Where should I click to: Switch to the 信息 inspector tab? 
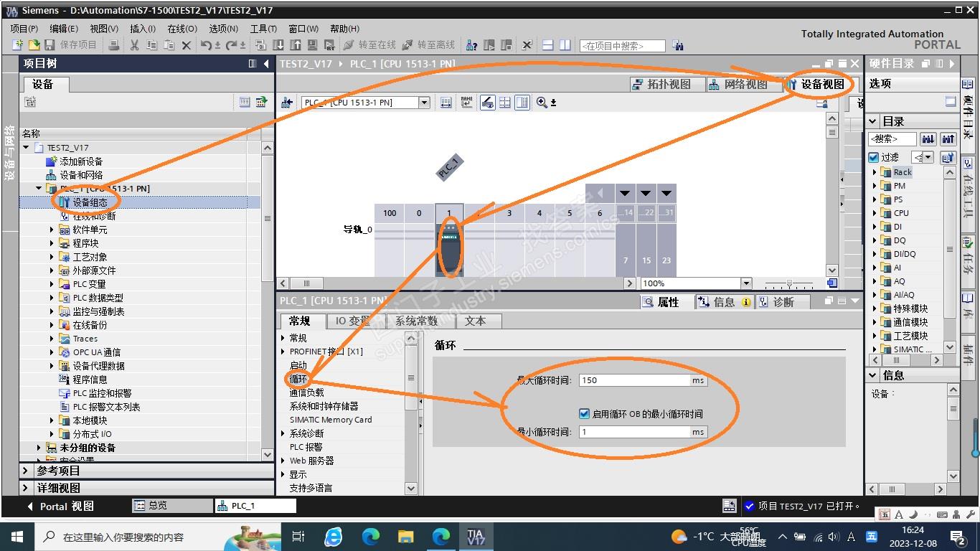click(x=724, y=302)
